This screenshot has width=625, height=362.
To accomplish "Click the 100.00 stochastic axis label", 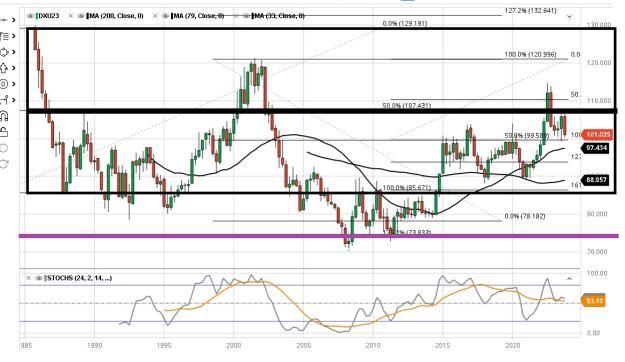I will (x=597, y=273).
